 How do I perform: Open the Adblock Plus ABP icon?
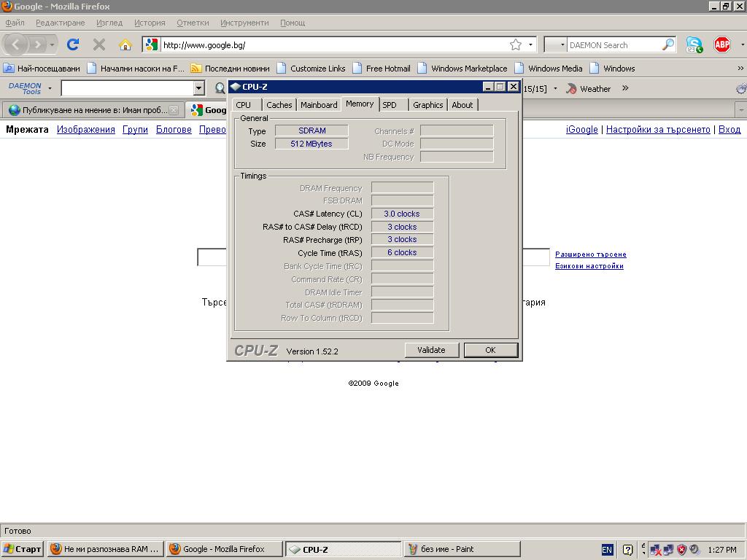point(721,44)
